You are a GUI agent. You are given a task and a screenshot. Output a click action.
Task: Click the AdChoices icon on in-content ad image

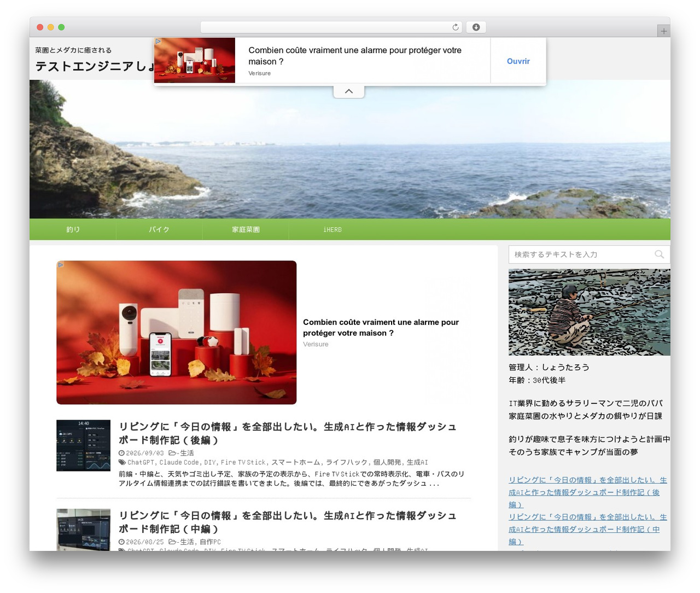pos(61,265)
